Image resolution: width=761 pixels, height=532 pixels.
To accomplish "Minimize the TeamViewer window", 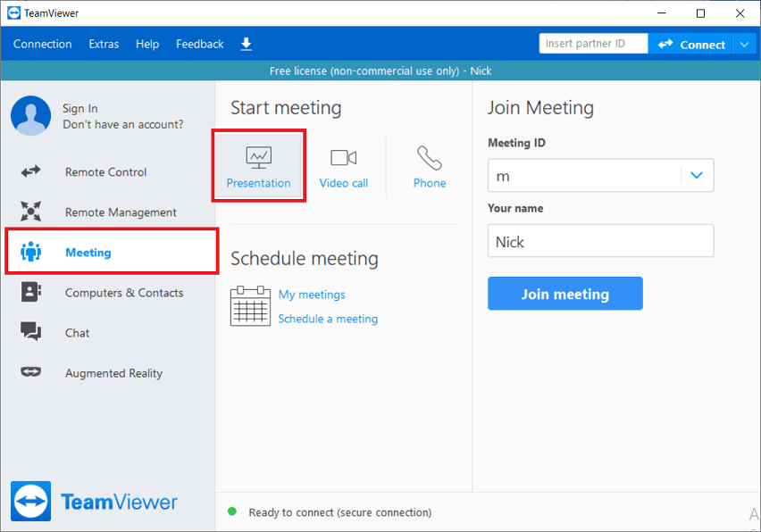I will pyautogui.click(x=662, y=13).
